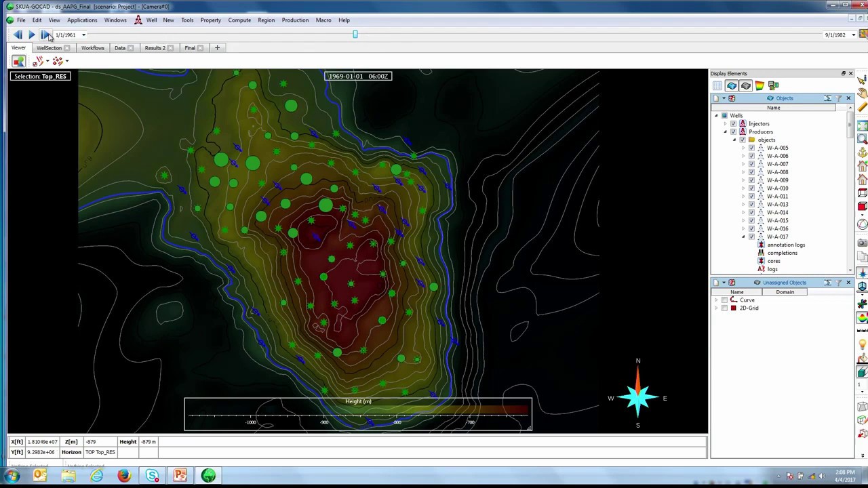The height and width of the screenshot is (488, 868).
Task: Click the points digitizing pencil tool
Action: coord(57,62)
